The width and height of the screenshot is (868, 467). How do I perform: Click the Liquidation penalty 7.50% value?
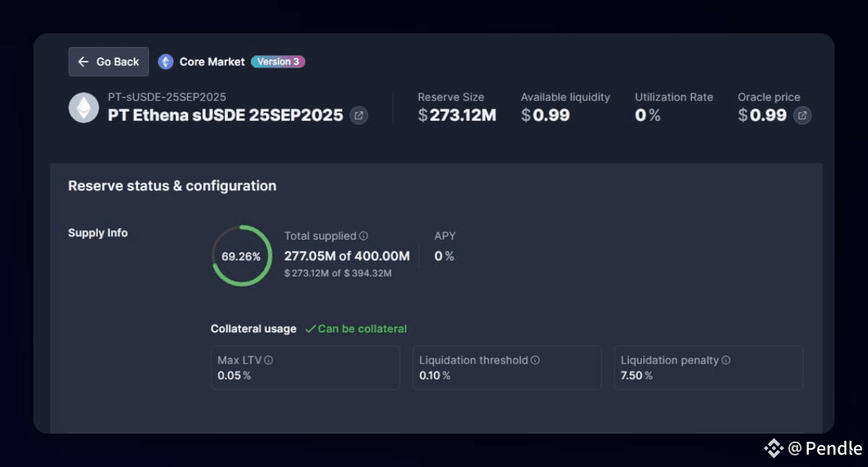coord(637,376)
